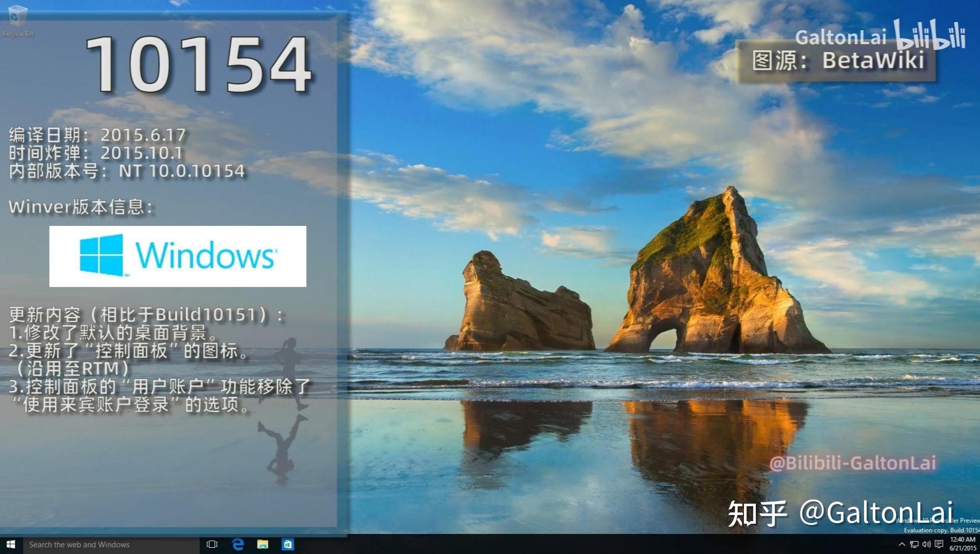Viewport: 980px width, 554px height.
Task: Open File Explorer from the taskbar
Action: 263,544
